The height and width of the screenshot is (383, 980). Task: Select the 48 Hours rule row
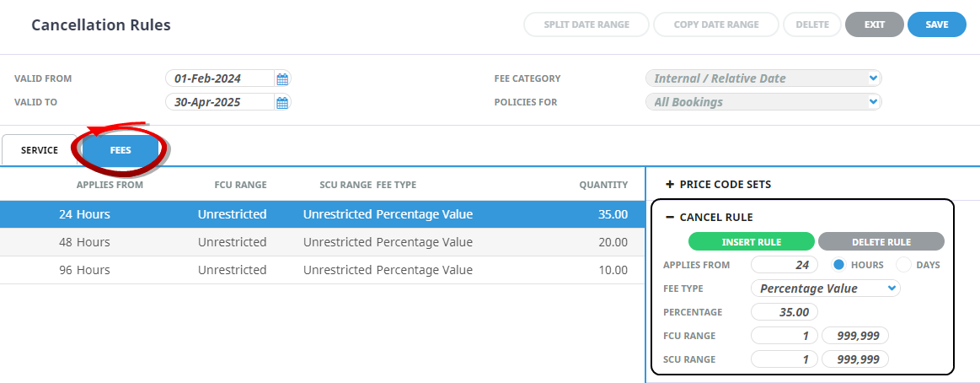(x=323, y=242)
